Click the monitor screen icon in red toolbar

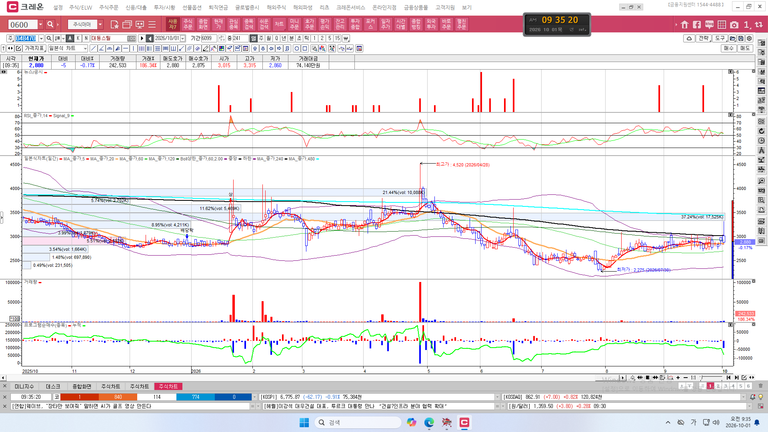pyautogui.click(x=140, y=24)
